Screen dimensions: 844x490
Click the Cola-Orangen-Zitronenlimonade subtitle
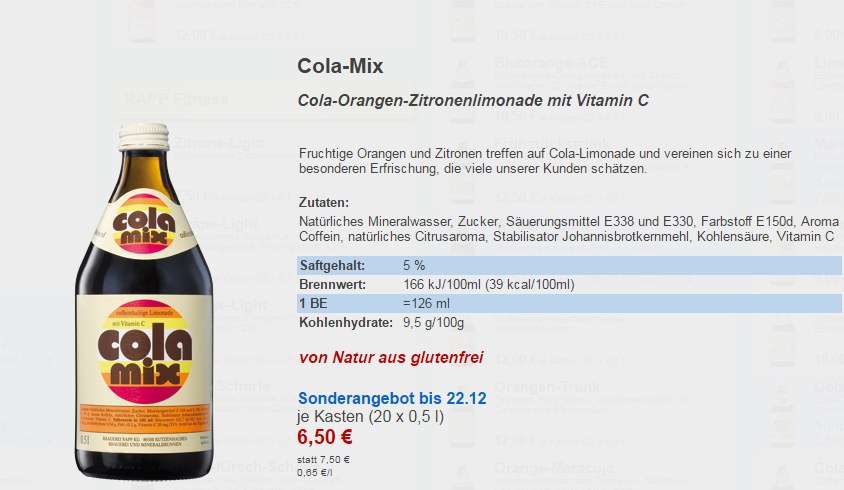coord(473,101)
